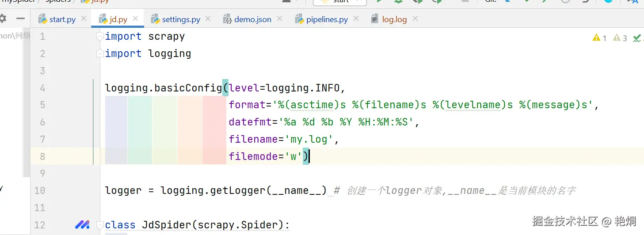
Task: Click 'scrapy.Spider' base class text
Action: [x=237, y=225]
